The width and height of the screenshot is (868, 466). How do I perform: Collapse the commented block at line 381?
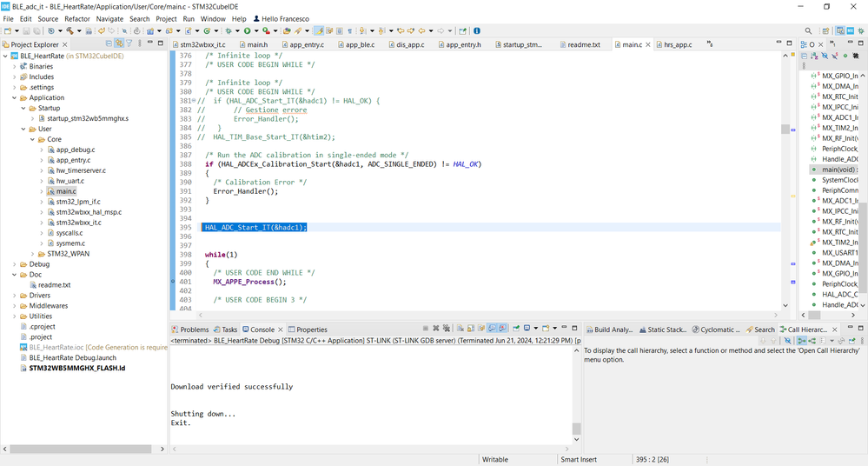tap(195, 101)
